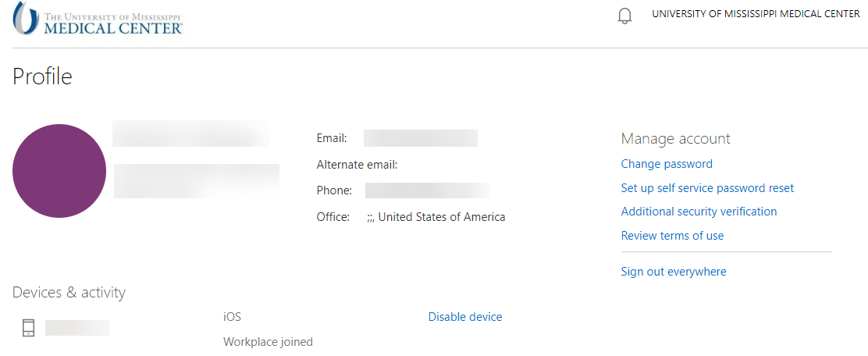
Task: Click the Office location text
Action: [436, 217]
